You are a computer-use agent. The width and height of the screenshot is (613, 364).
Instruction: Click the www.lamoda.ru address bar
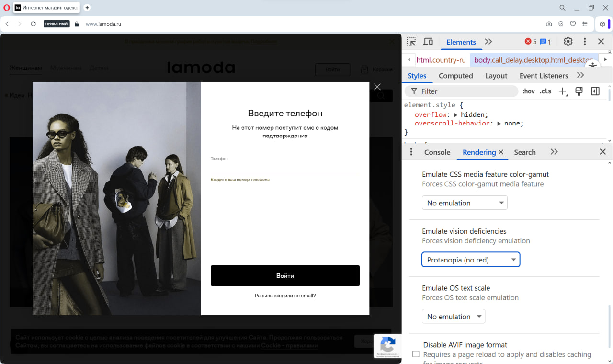click(x=103, y=24)
